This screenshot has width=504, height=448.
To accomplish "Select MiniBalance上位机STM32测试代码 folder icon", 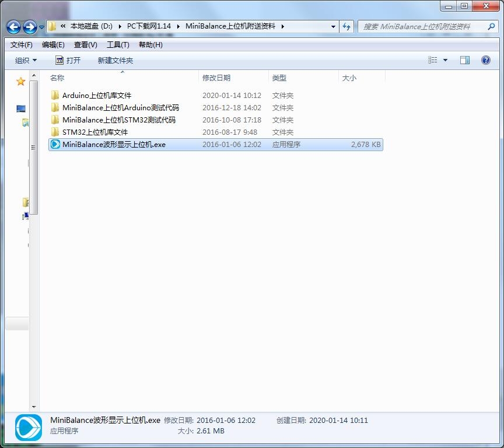I will [55, 120].
